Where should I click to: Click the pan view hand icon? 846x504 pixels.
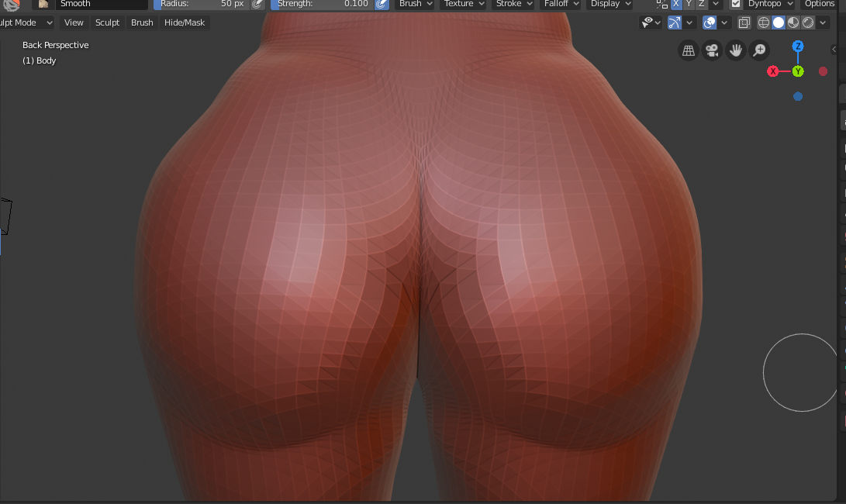(735, 50)
